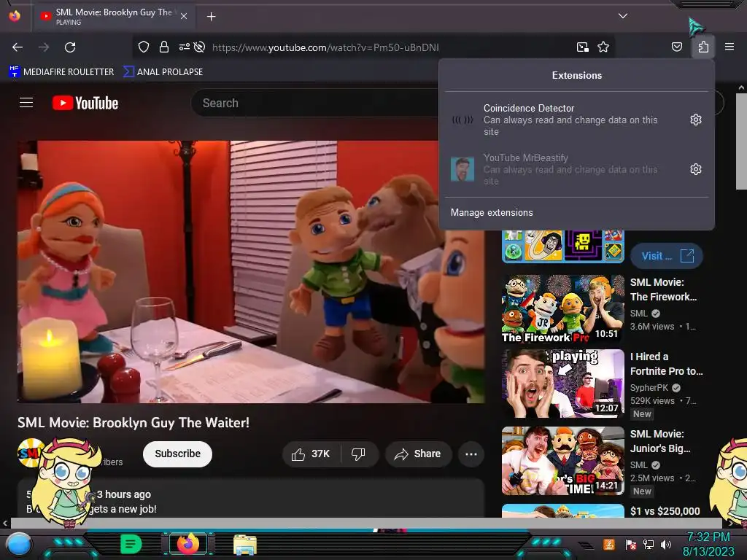Click the Visit button on the ad
The height and width of the screenshot is (560, 747).
point(667,256)
